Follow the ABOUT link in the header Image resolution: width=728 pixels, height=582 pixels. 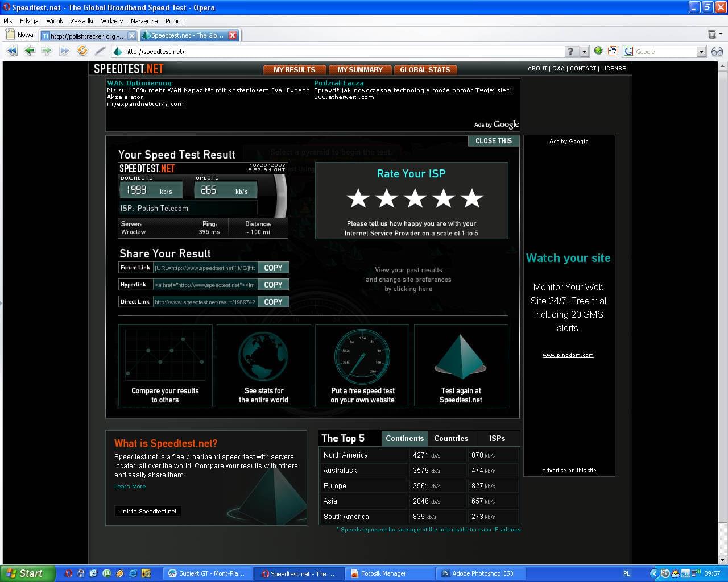point(537,68)
